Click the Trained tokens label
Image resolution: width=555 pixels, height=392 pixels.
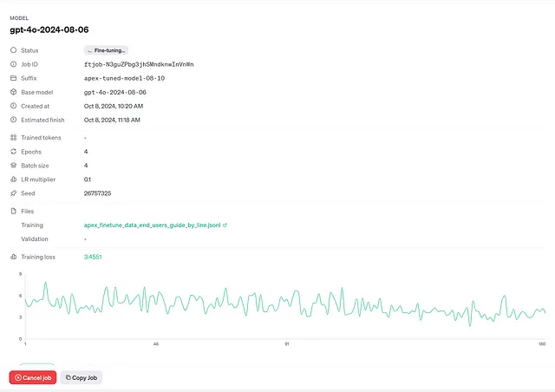[41, 137]
